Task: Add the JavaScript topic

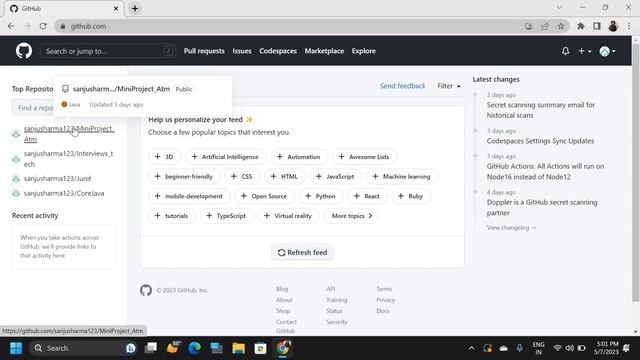Action: [x=335, y=176]
